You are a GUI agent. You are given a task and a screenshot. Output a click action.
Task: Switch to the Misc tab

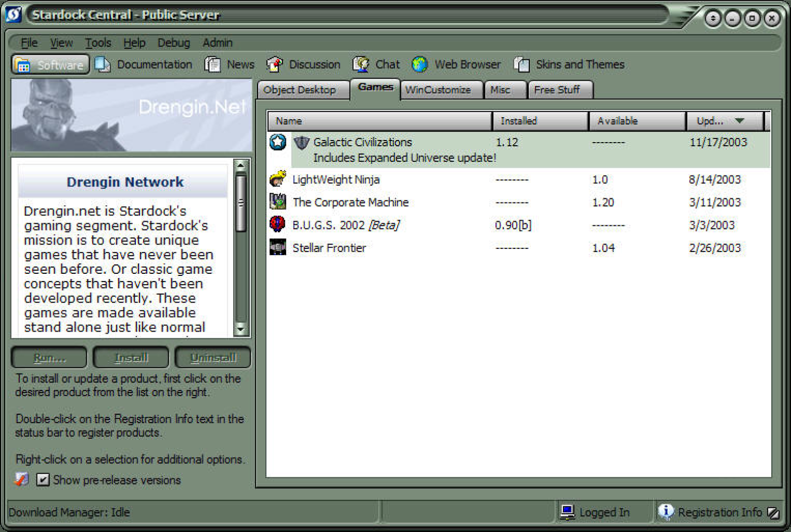505,90
